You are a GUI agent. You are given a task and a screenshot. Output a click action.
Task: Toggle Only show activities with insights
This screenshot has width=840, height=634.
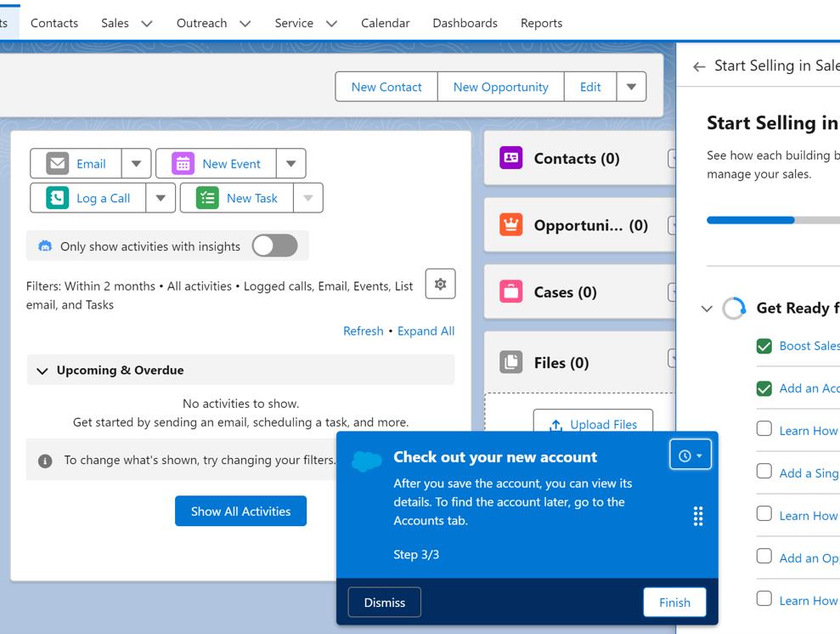274,246
